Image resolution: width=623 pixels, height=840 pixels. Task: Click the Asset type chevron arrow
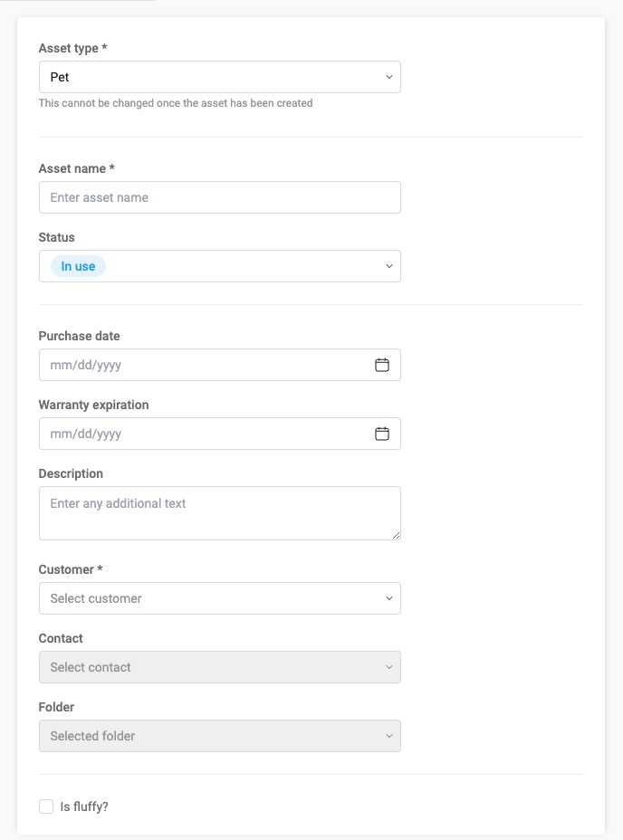(x=389, y=77)
